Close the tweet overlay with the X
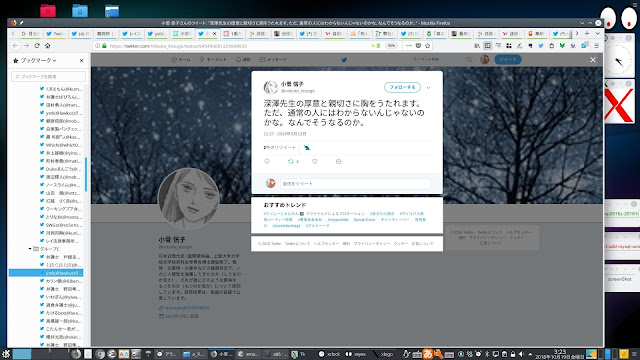640x360 pixels. pyautogui.click(x=593, y=60)
